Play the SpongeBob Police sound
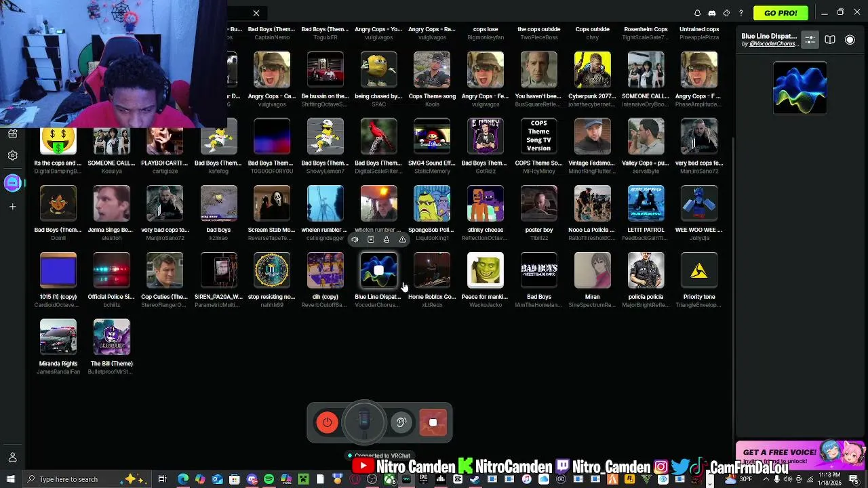The width and height of the screenshot is (868, 488). pos(432,203)
